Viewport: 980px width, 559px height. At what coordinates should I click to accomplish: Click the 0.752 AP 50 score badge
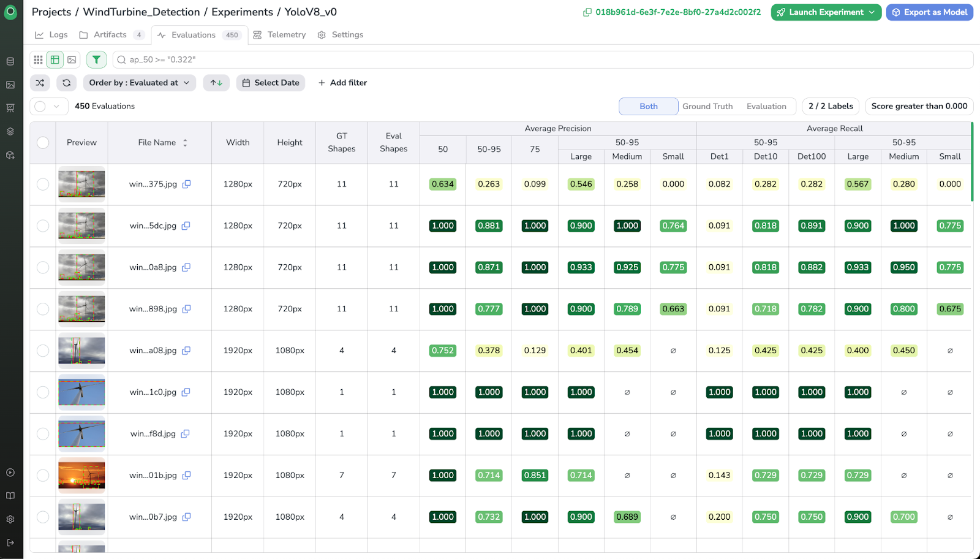click(x=443, y=351)
